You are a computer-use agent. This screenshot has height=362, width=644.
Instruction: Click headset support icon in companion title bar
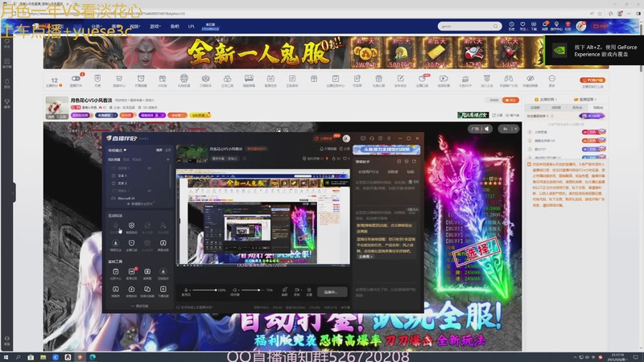point(372,138)
